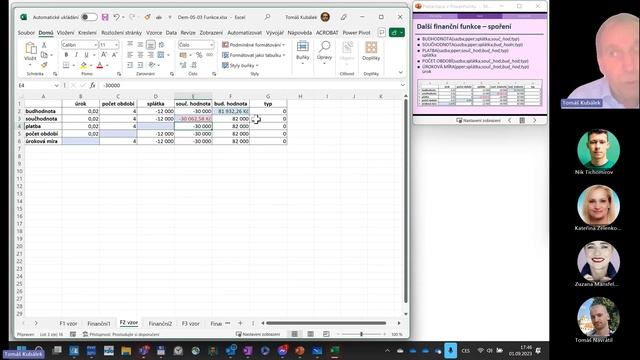Switch to the Vložení ribbon tab
Viewport: 640px width, 360px height.
(x=65, y=33)
